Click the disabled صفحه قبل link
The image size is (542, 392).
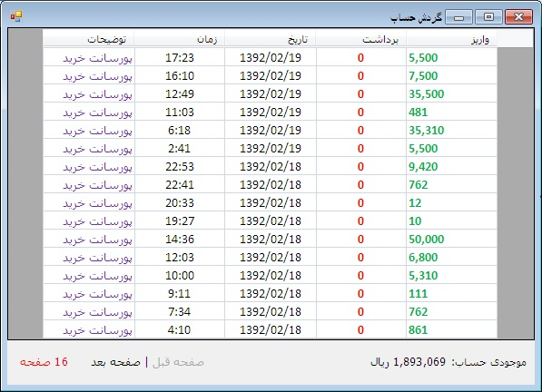[x=178, y=362]
